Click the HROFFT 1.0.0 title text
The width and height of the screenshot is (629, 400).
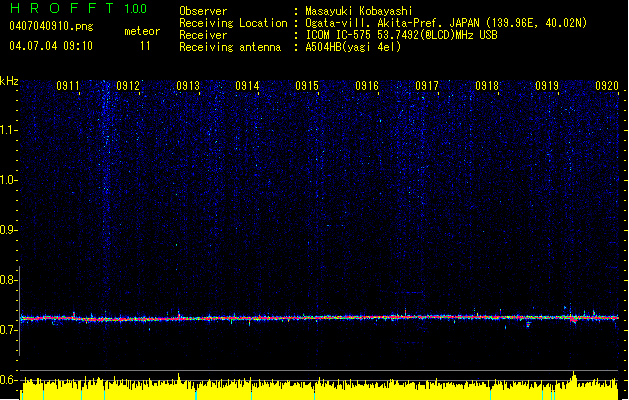(x=78, y=8)
